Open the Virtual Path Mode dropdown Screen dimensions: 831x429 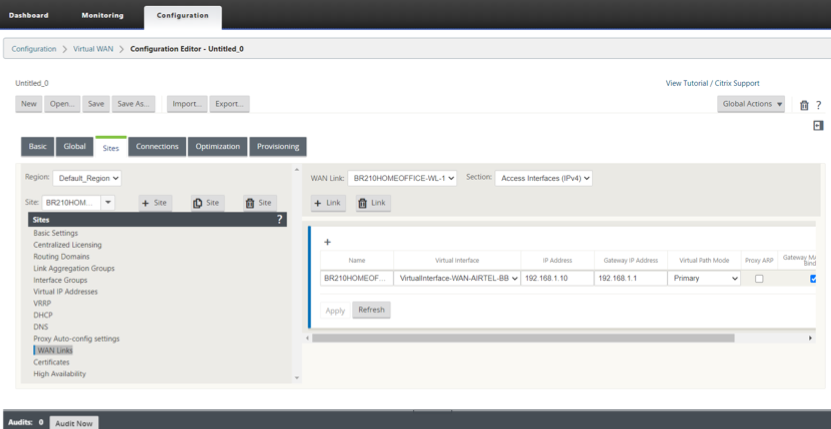[704, 278]
